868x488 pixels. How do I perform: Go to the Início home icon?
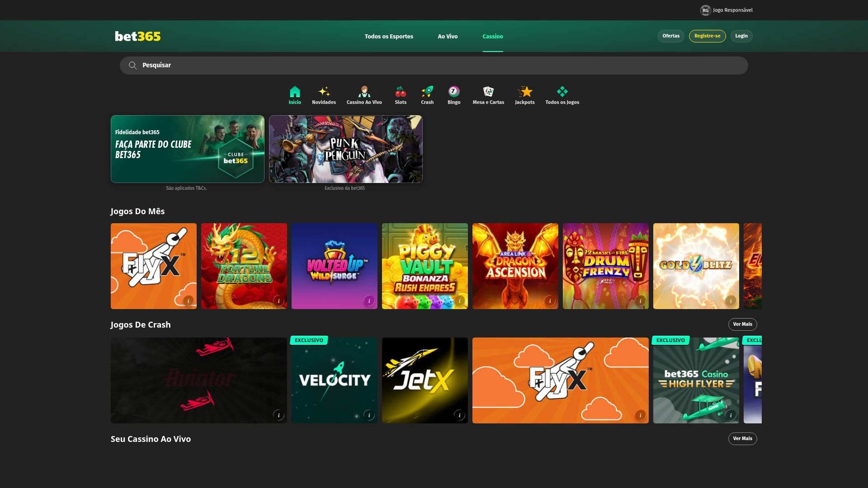tap(295, 92)
